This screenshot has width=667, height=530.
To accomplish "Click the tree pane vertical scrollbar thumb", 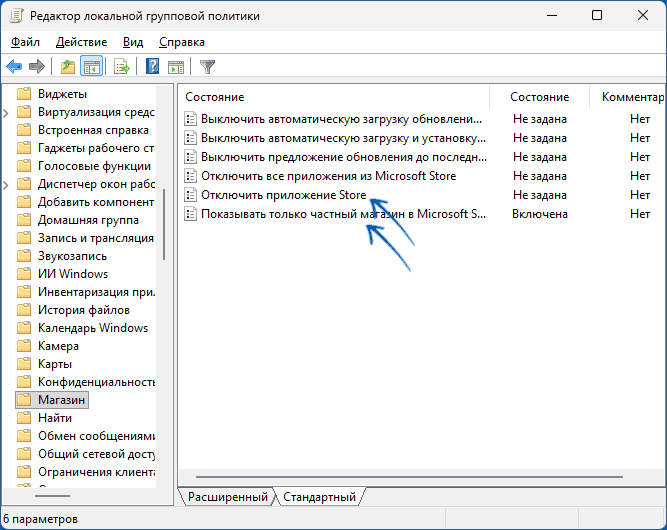I will [164, 224].
